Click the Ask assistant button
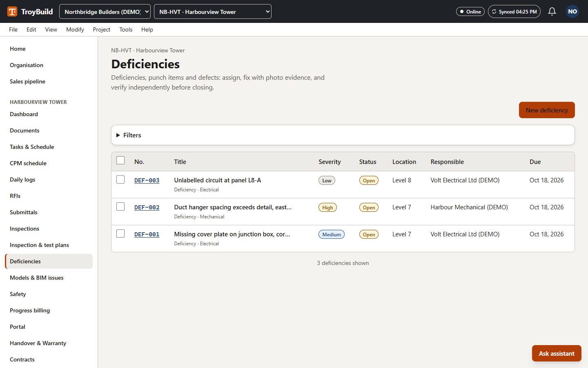 point(557,353)
